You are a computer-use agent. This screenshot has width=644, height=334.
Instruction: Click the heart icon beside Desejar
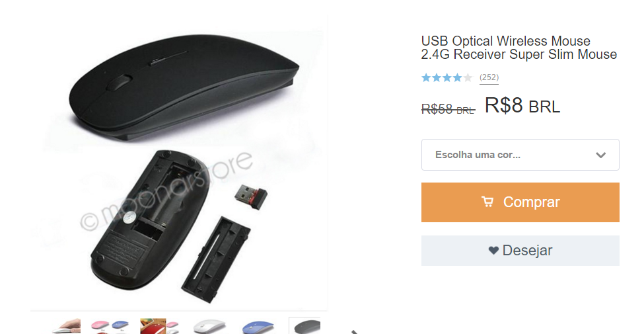click(493, 250)
